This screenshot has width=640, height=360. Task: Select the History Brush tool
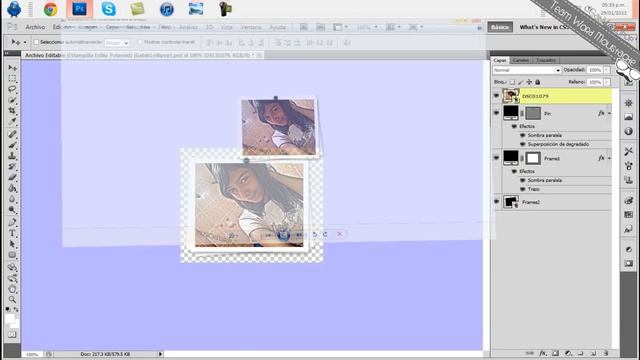point(13,167)
